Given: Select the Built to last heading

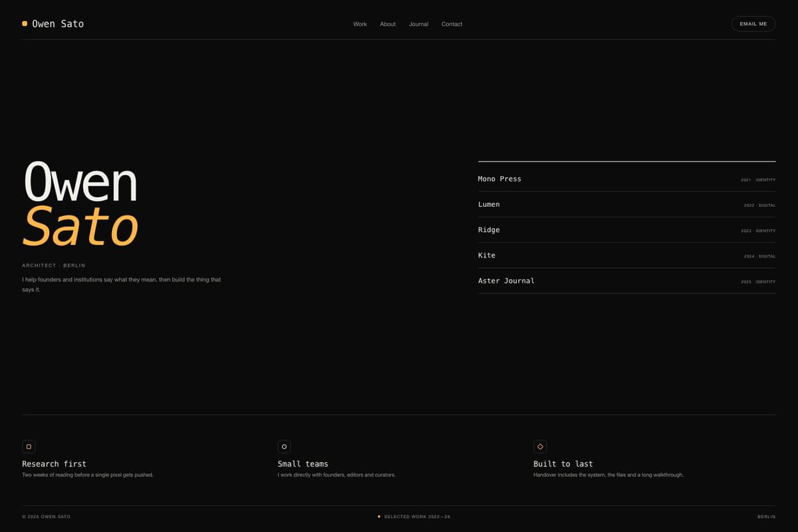Looking at the screenshot, I should click(x=563, y=464).
